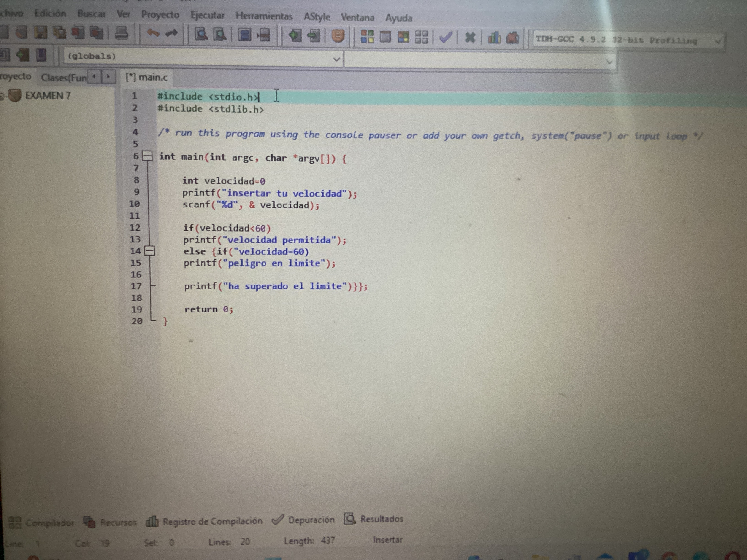Click the Syntax check checkmark icon

446,37
